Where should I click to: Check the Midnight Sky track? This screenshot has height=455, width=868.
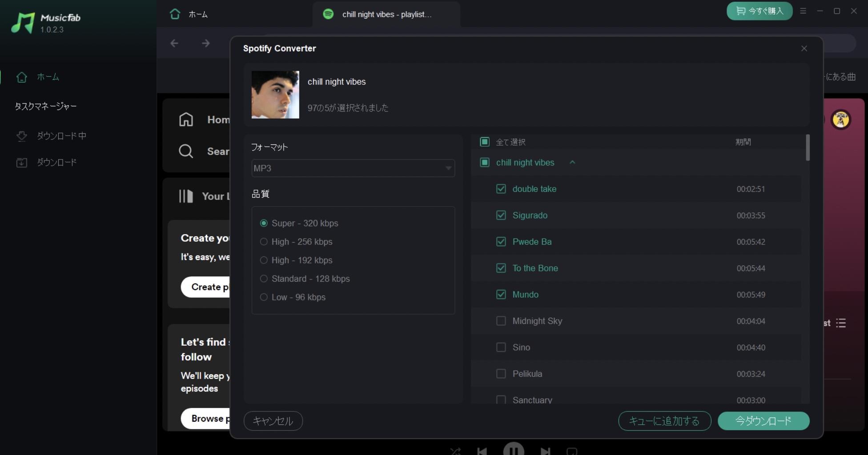(x=501, y=321)
